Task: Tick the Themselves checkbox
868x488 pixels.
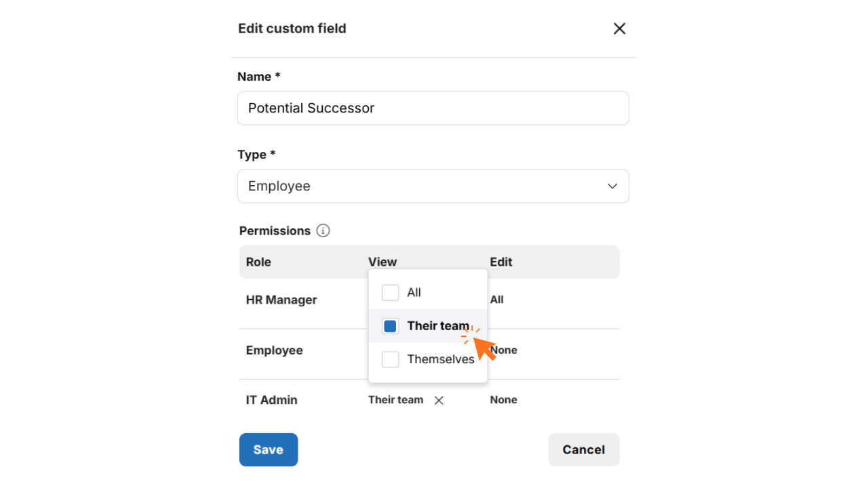Action: pos(390,359)
